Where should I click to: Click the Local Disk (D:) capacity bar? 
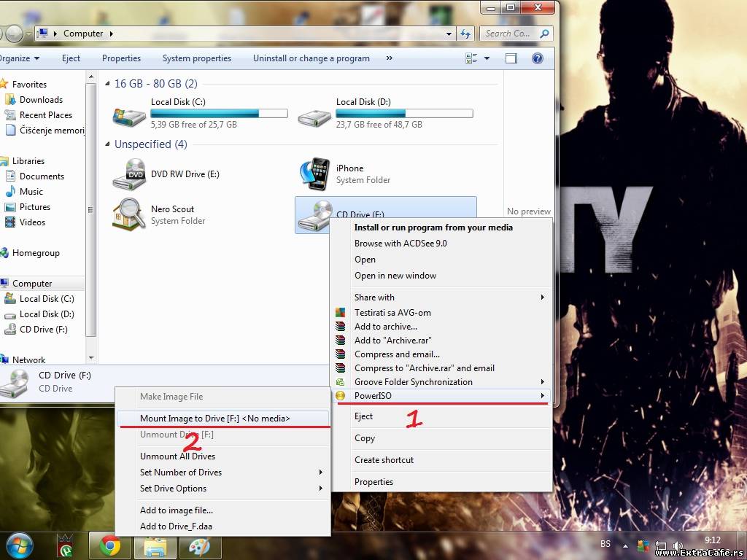[404, 114]
